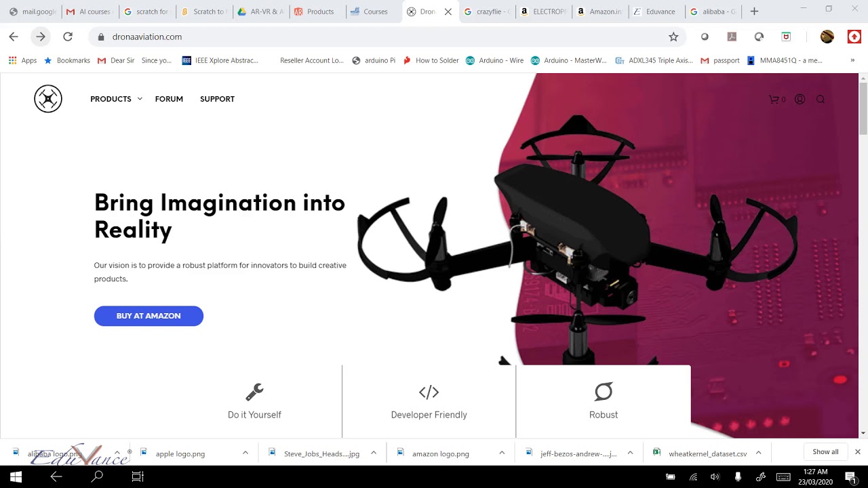Switch to the Amazon.in tab
This screenshot has width=868, height=488.
tap(601, 12)
